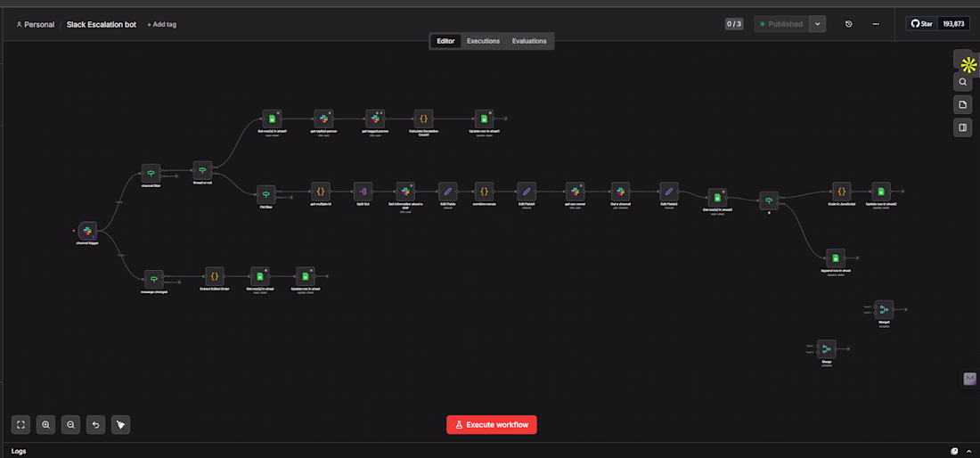
Task: Click the Slack Escalation bot workflow name
Action: pos(102,24)
